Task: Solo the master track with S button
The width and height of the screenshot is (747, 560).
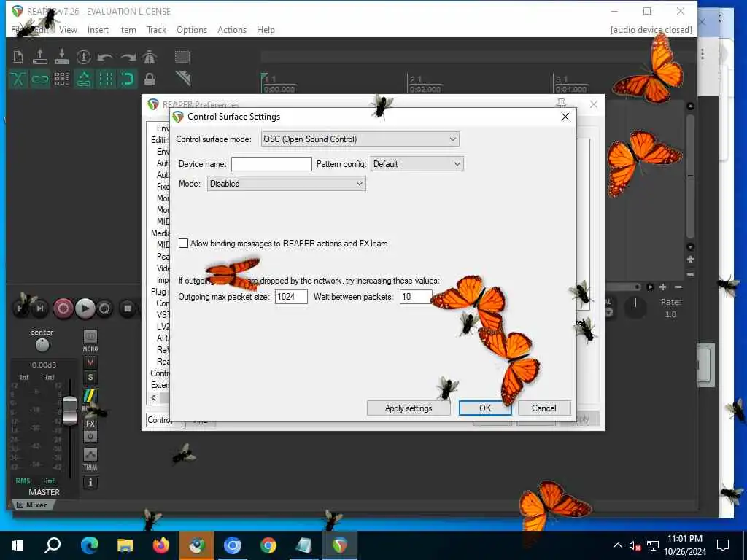Action: pyautogui.click(x=90, y=378)
